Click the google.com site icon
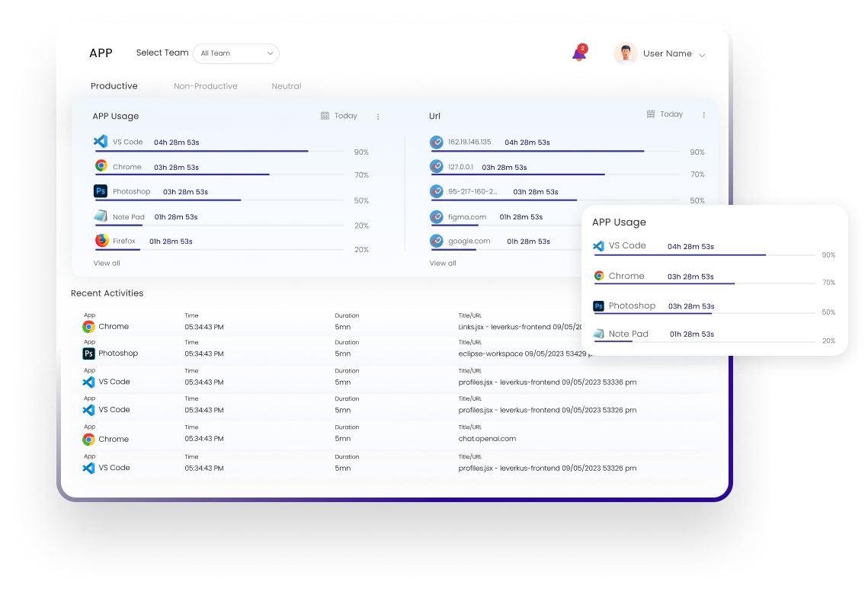868x592 pixels. coord(436,242)
